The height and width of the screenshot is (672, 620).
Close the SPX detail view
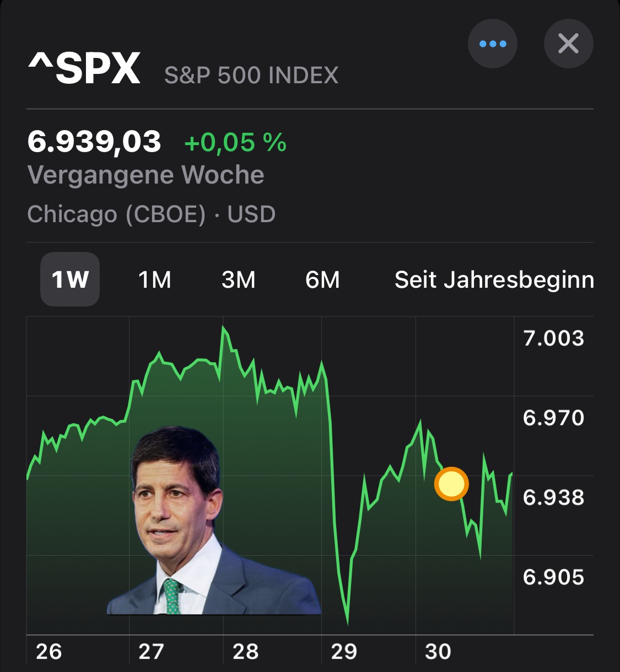[568, 44]
